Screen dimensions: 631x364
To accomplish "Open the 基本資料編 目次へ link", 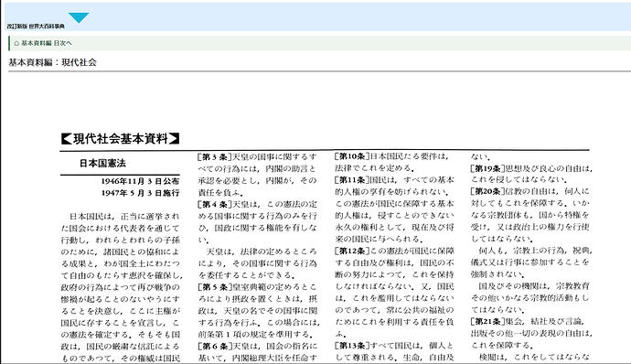I will (x=47, y=43).
